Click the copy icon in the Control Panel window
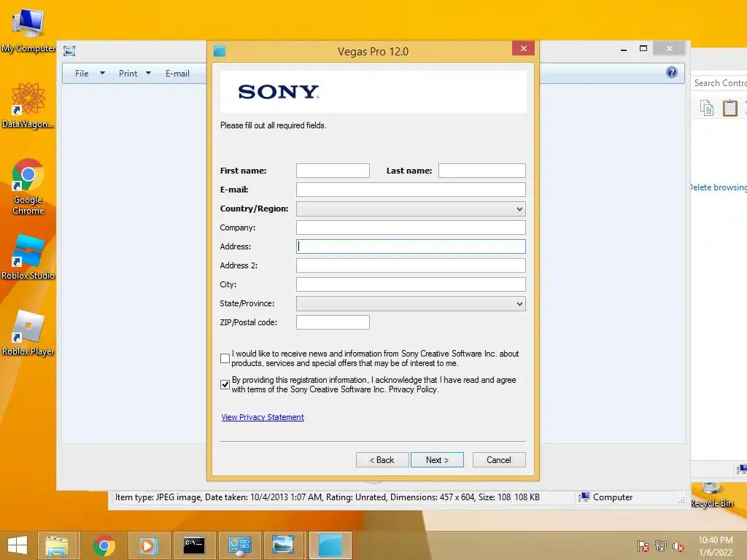This screenshot has height=560, width=747. 707,108
